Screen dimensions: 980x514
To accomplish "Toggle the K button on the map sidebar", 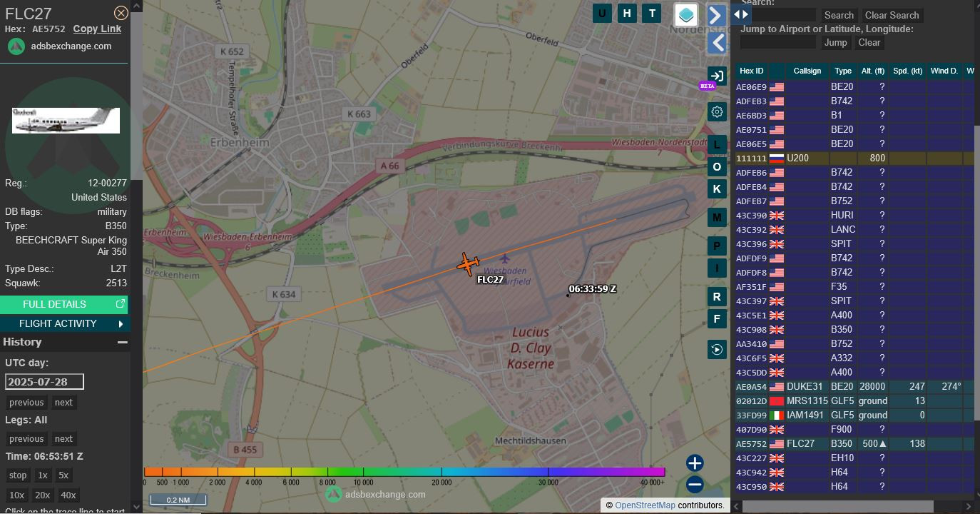I will (x=717, y=189).
